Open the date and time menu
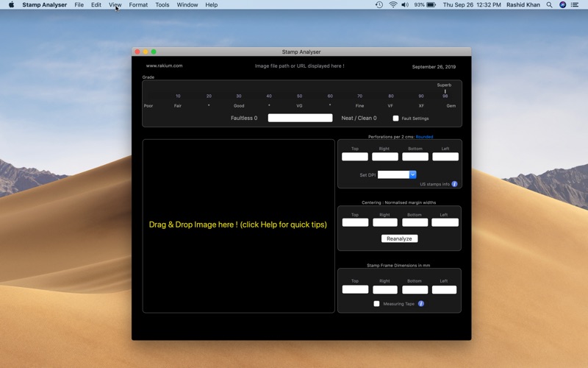Screen dimensions: 588x368 (x=472, y=5)
